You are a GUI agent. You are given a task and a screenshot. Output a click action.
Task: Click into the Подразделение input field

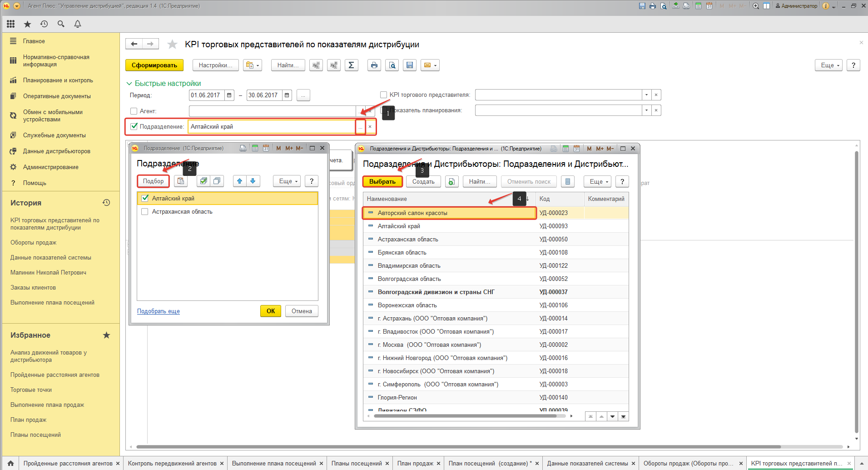coord(272,126)
